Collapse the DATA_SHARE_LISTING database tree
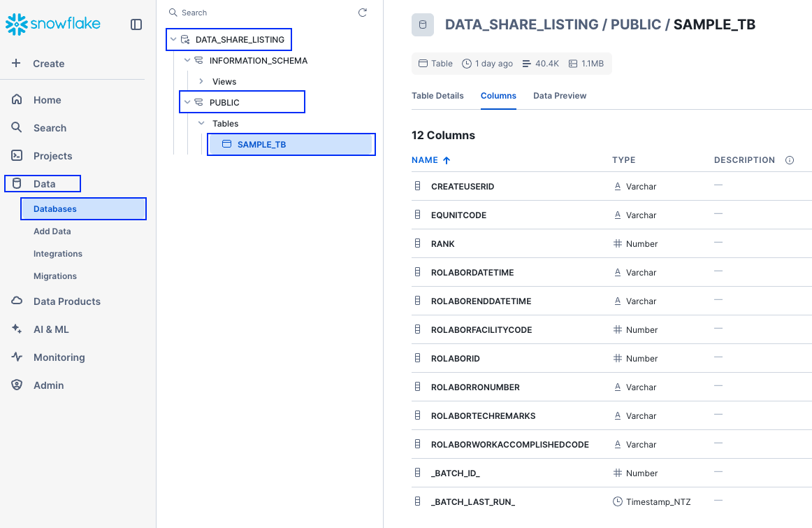Screen dimensions: 812x528 (173, 39)
